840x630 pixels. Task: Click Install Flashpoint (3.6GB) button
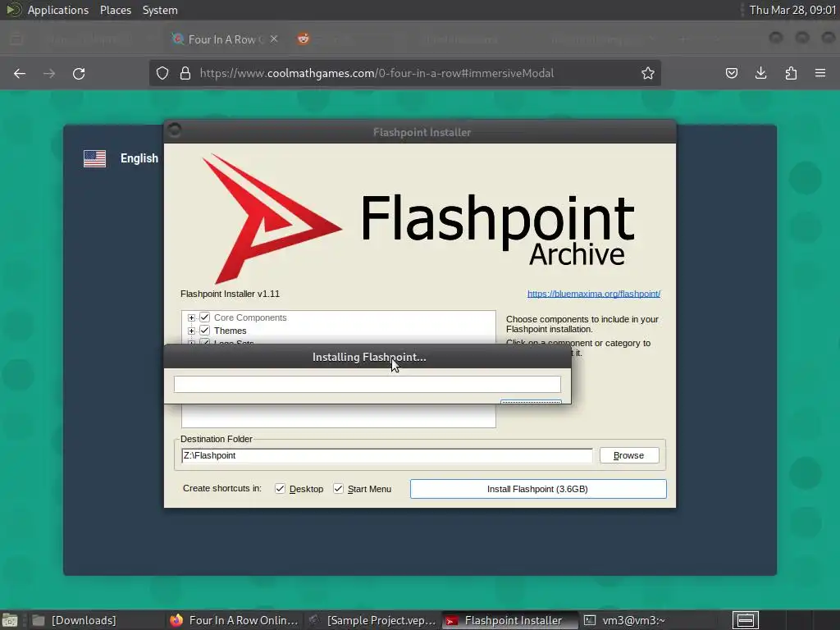pos(538,489)
